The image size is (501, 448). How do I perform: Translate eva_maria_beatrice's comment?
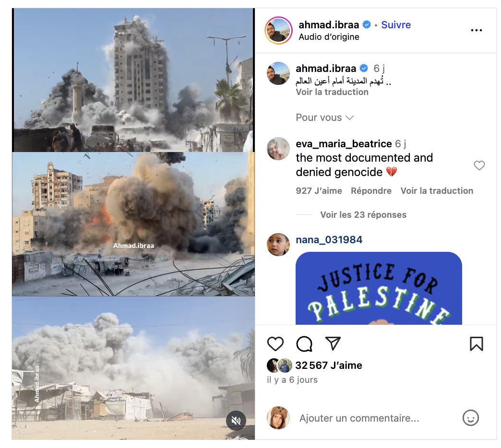click(x=437, y=190)
